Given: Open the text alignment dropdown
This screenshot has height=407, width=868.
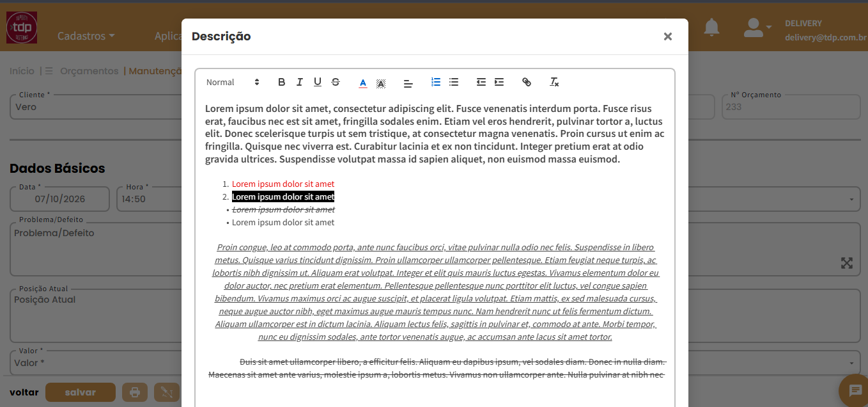Looking at the screenshot, I should coord(408,83).
